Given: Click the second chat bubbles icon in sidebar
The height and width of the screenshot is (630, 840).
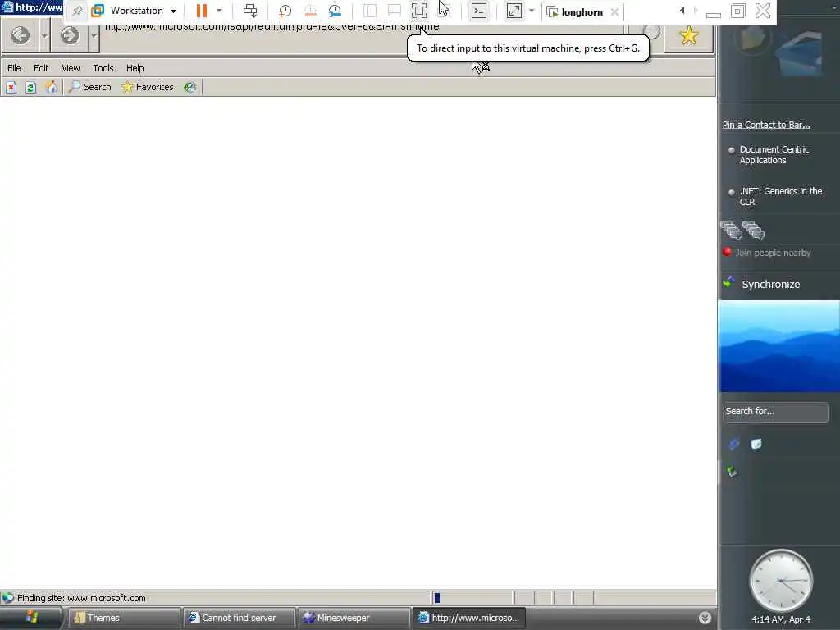Looking at the screenshot, I should 753,231.
